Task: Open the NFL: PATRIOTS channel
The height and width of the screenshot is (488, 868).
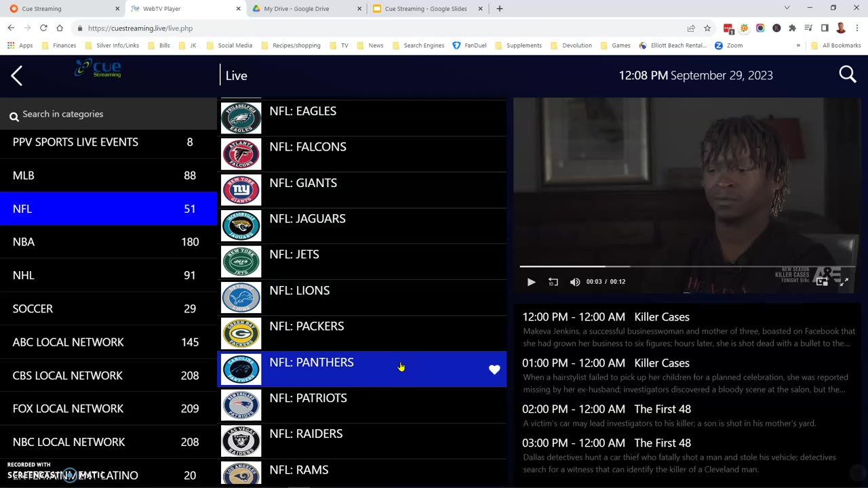Action: 361,405
